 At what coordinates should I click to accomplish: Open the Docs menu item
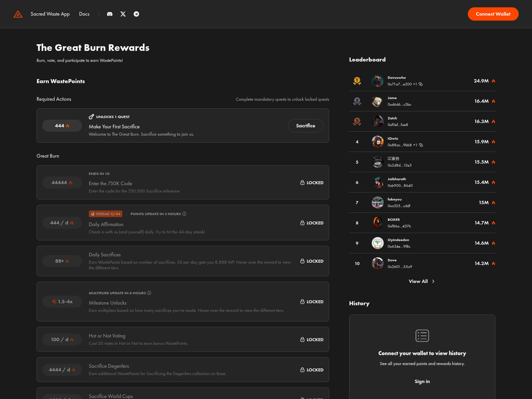[x=84, y=14]
